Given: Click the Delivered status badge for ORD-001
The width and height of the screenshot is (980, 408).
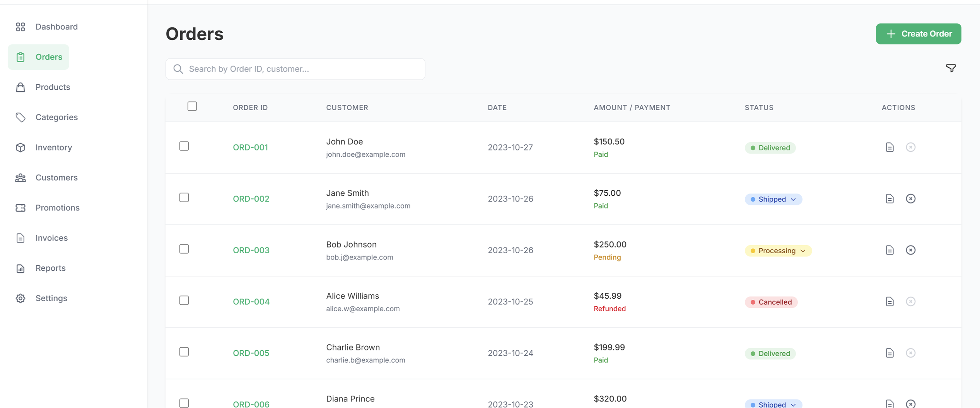Looking at the screenshot, I should 770,148.
